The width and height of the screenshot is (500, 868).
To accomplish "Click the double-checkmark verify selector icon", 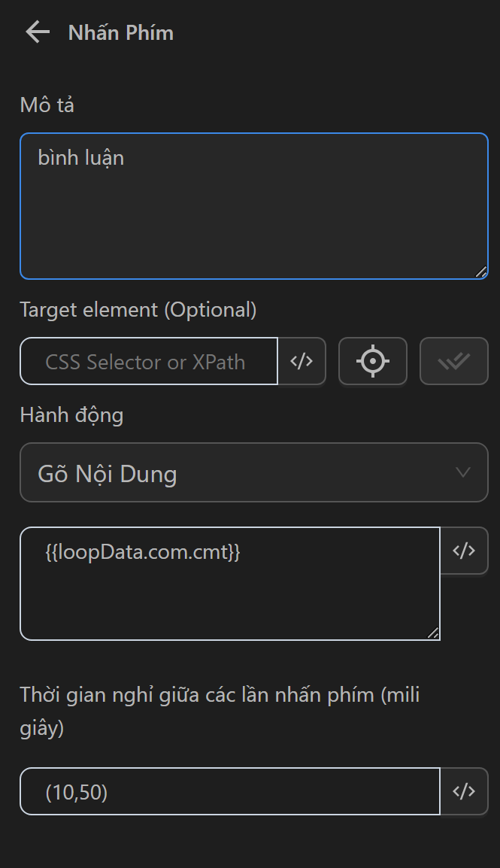I will click(x=453, y=362).
